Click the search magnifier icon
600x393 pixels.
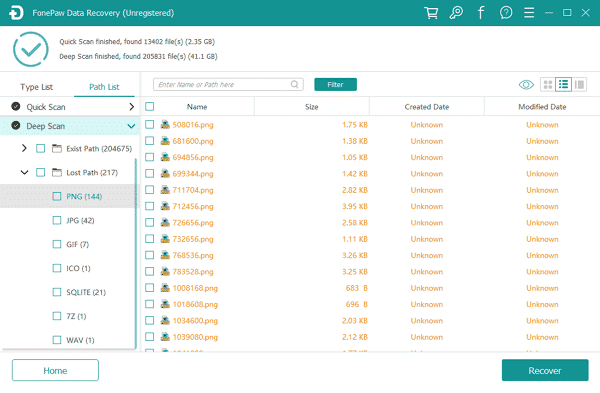point(294,84)
